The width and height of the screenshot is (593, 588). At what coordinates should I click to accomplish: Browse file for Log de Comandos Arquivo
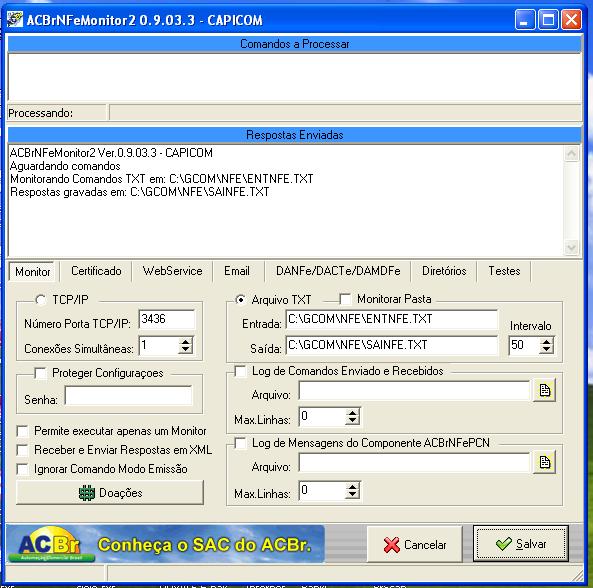[x=544, y=390]
